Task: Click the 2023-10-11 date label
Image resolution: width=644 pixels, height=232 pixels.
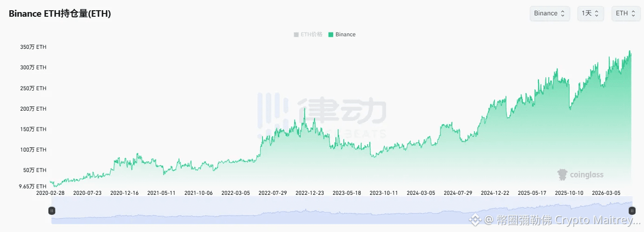Action: (x=384, y=192)
